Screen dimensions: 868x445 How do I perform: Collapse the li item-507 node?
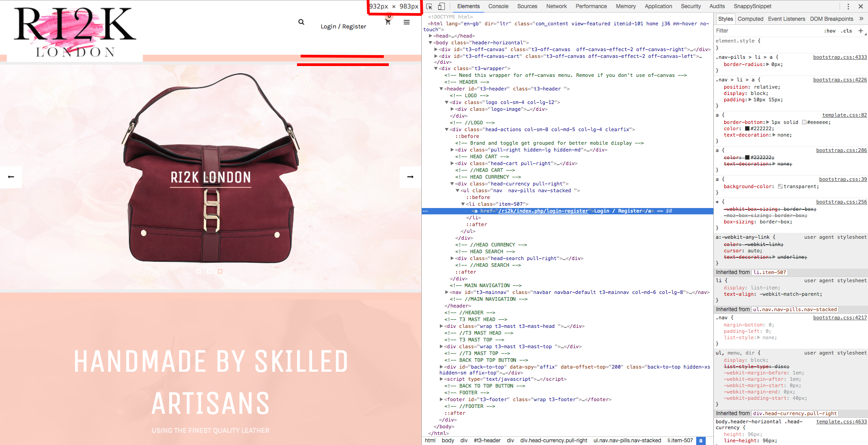click(463, 204)
